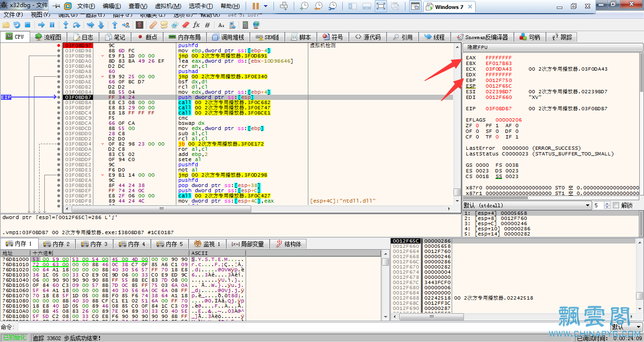
Task: Click the 隐藏FPU button
Action: [553, 48]
